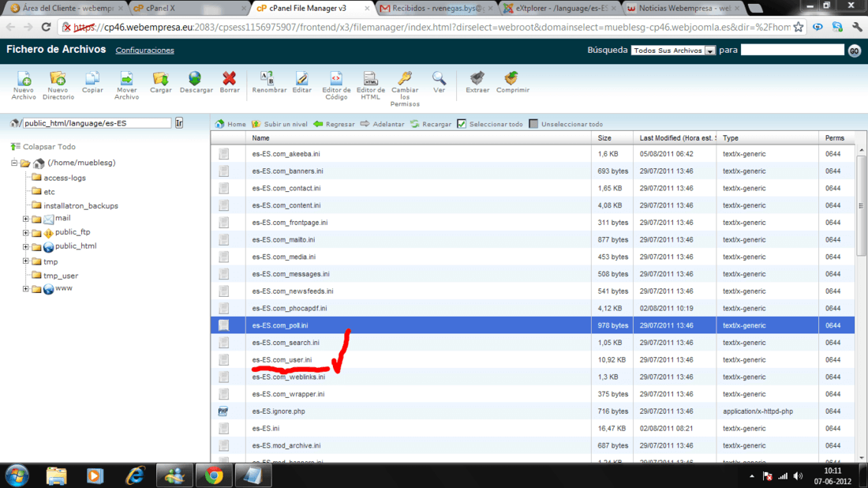Expand the www folder node
This screenshot has width=868, height=488.
25,288
